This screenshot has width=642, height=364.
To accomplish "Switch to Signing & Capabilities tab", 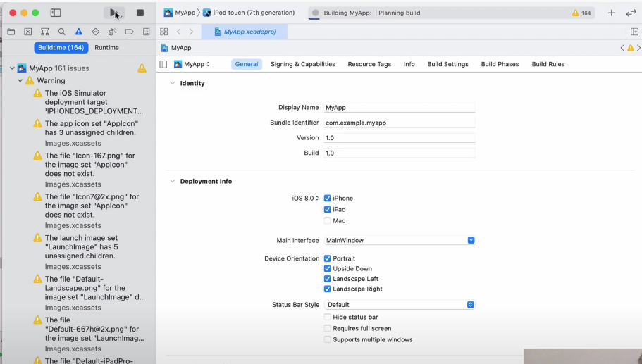I will tap(302, 64).
